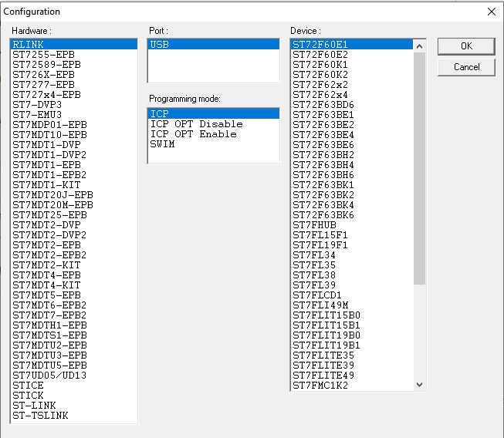Select ST7FL15F1 device
This screenshot has width=504, height=438.
pyautogui.click(x=352, y=234)
